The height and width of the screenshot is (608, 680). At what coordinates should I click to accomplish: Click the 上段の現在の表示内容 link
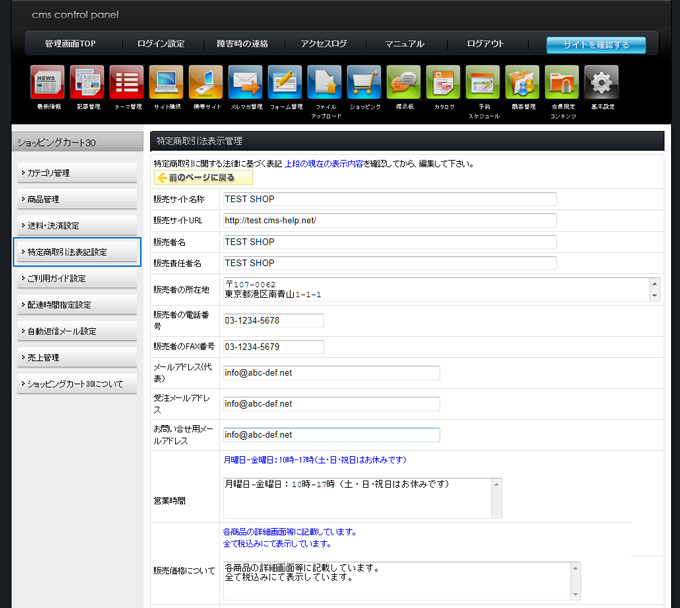[326, 163]
